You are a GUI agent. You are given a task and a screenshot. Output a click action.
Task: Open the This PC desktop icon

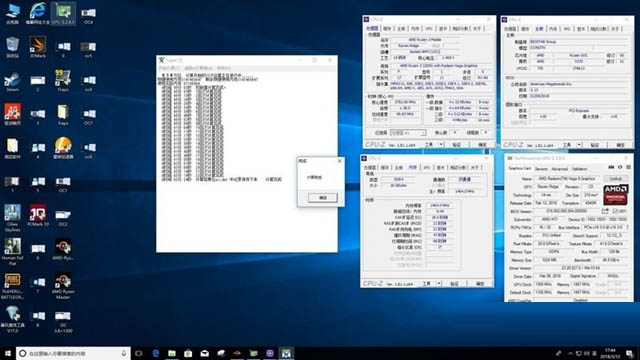12,13
